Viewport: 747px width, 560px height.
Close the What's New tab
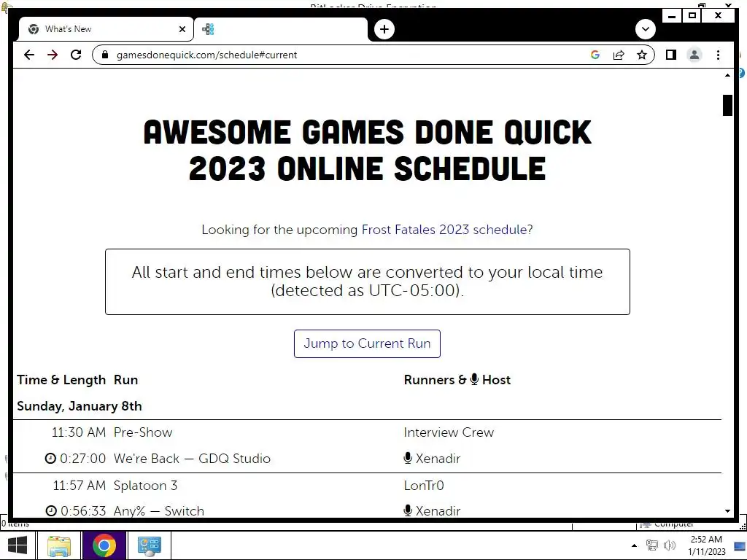(x=182, y=29)
